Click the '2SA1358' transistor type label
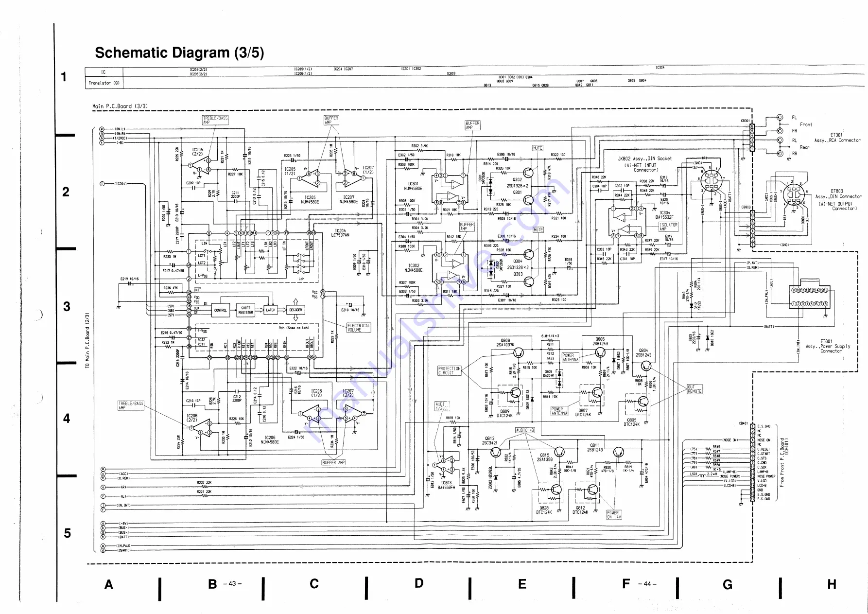 coord(544,459)
